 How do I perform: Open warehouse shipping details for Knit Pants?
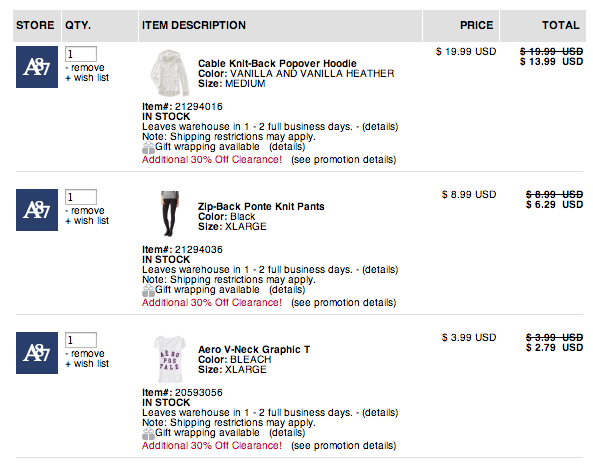click(x=380, y=270)
